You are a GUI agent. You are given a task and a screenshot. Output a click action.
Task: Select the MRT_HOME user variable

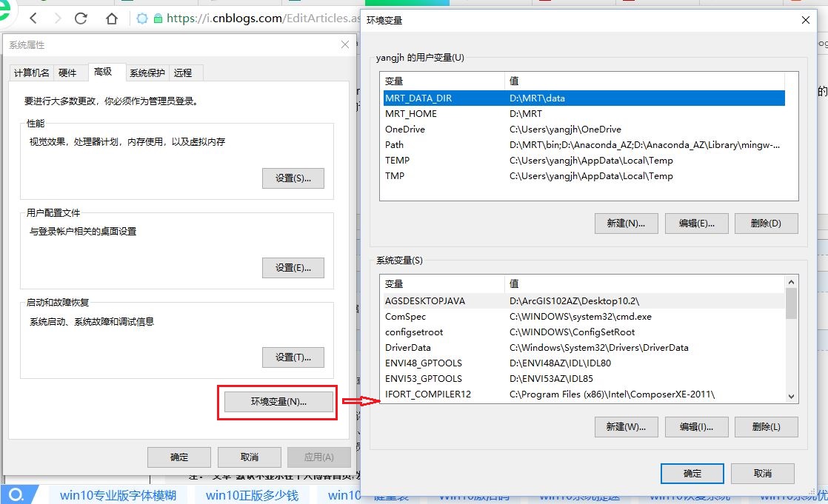tap(584, 113)
